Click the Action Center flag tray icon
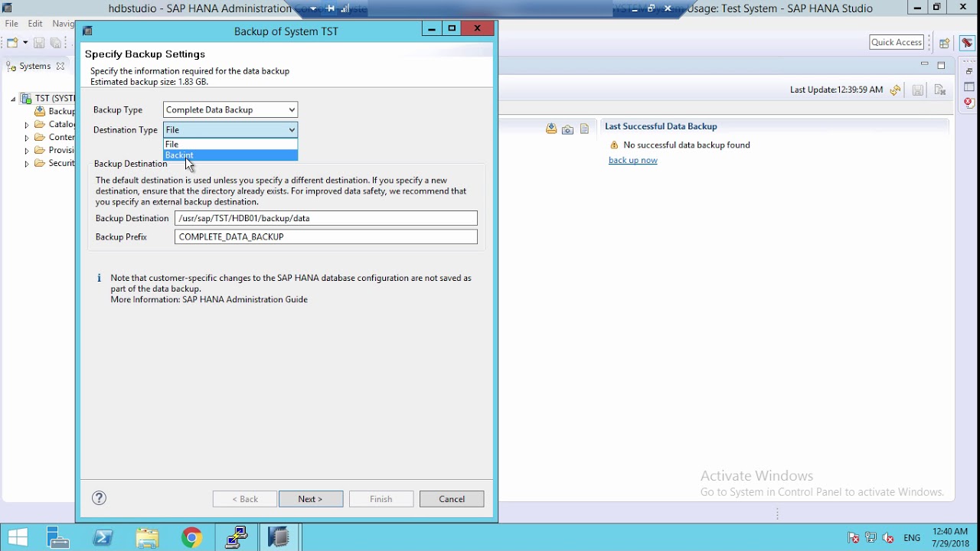Image resolution: width=980 pixels, height=551 pixels. 854,538
